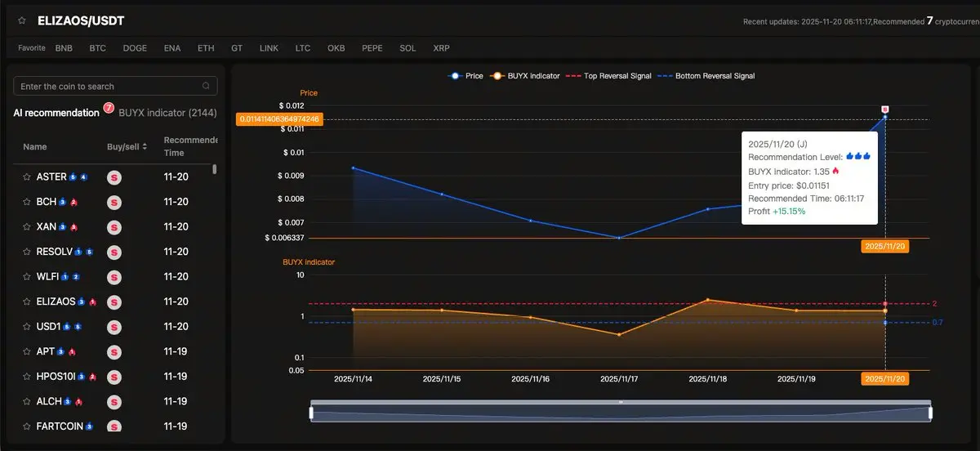Favorite ASTER using its row star
The image size is (980, 451).
(27, 176)
